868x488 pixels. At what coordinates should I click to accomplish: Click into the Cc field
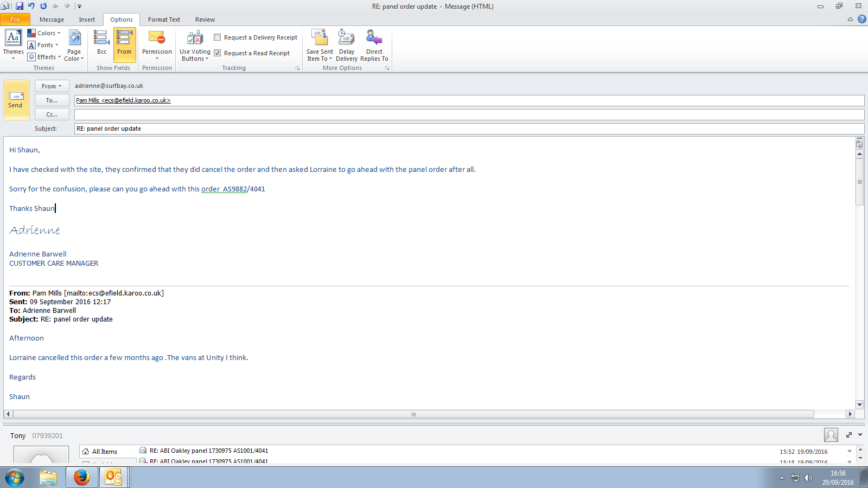coord(469,114)
